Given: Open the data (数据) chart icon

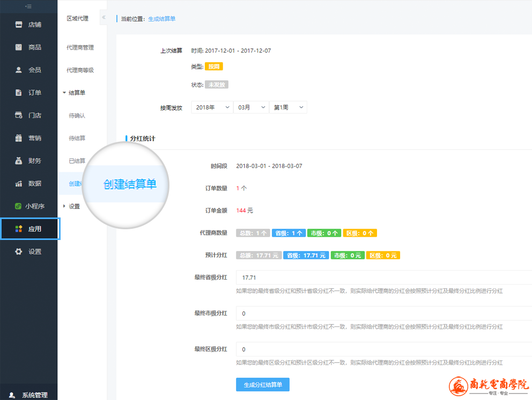Looking at the screenshot, I should coord(19,184).
